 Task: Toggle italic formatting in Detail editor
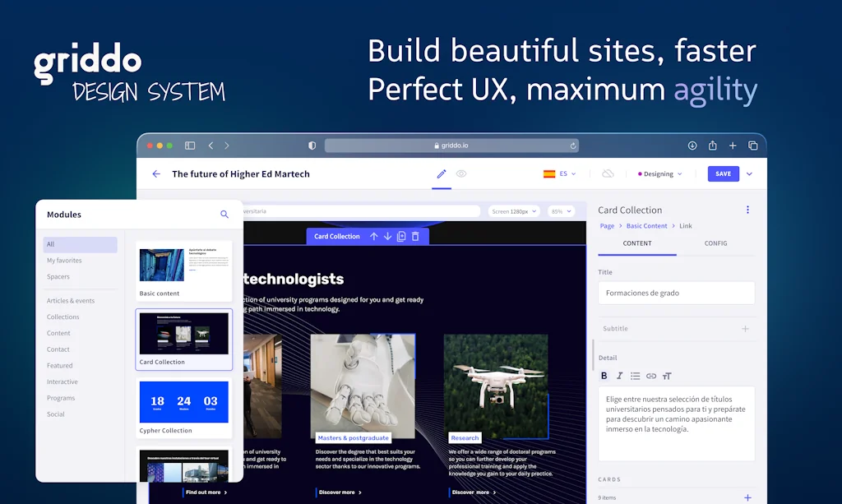(619, 376)
